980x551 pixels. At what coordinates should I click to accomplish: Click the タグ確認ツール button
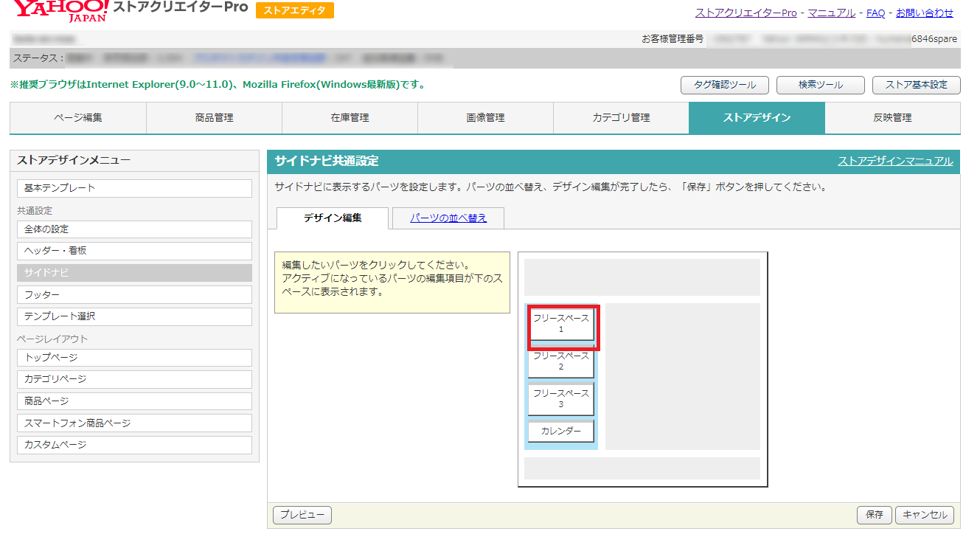[725, 85]
